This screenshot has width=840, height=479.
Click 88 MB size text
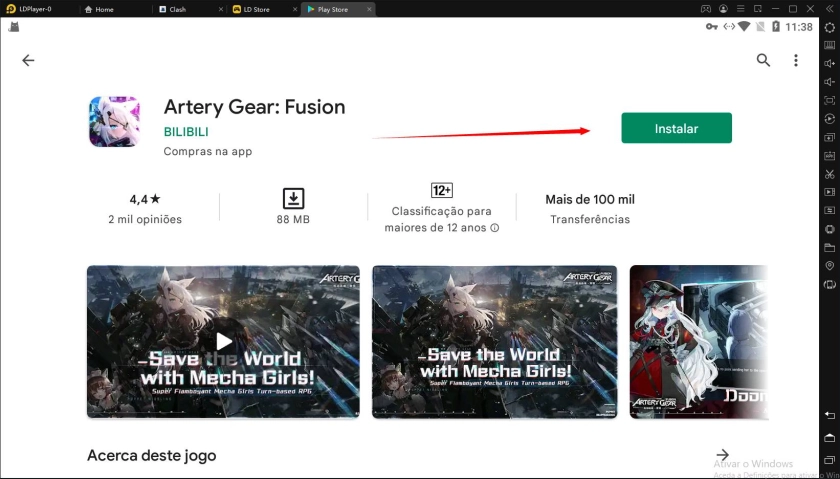[x=293, y=219]
